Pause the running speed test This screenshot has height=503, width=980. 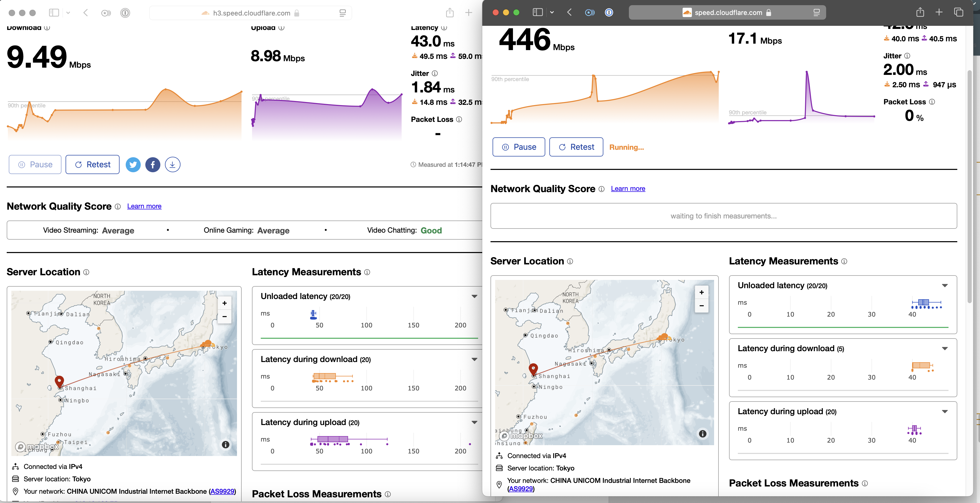(519, 147)
